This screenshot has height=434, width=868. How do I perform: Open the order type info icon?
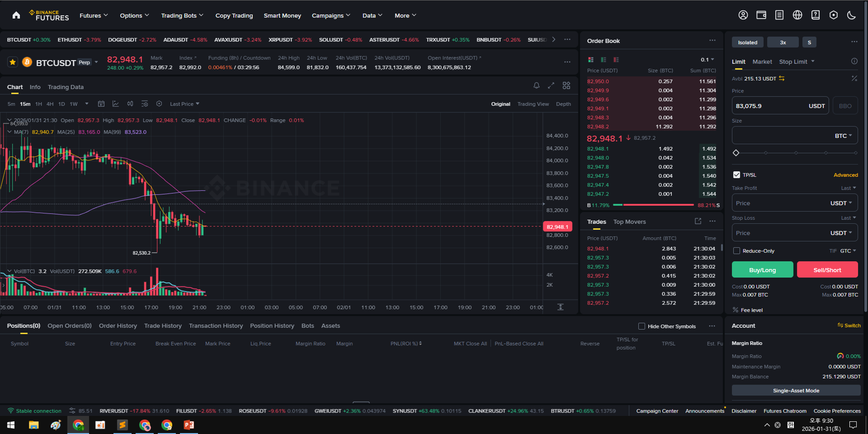(854, 61)
